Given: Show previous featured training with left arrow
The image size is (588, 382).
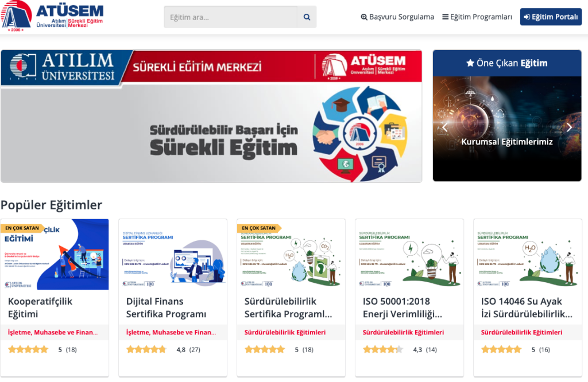Looking at the screenshot, I should pos(445,127).
